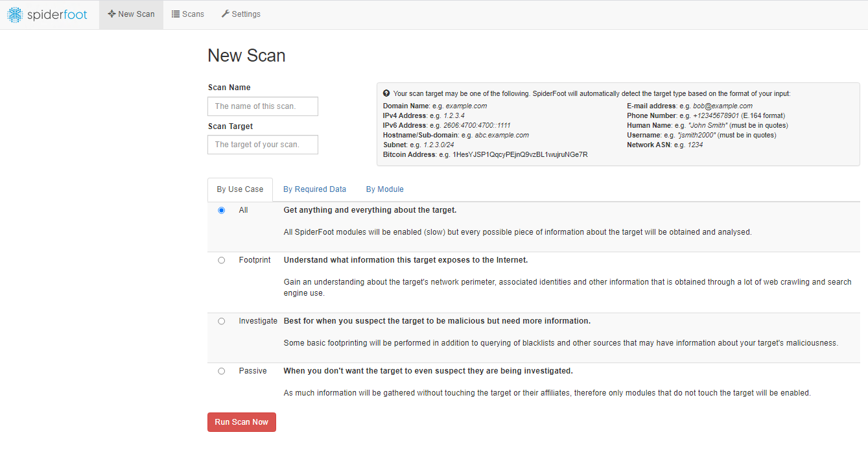Click the crosshair icon beside New Scan
Screen dimensions: 868x452
[111, 14]
